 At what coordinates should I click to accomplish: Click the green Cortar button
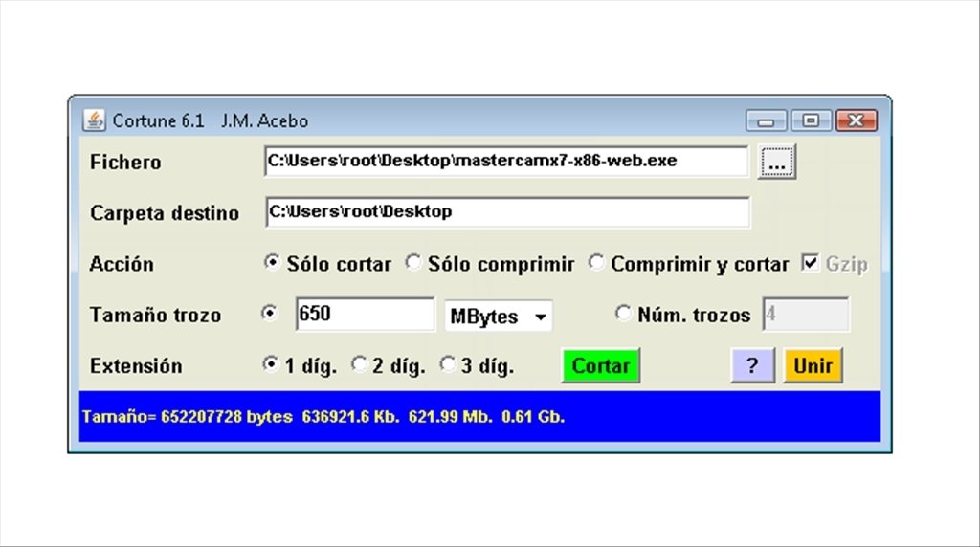click(x=601, y=366)
